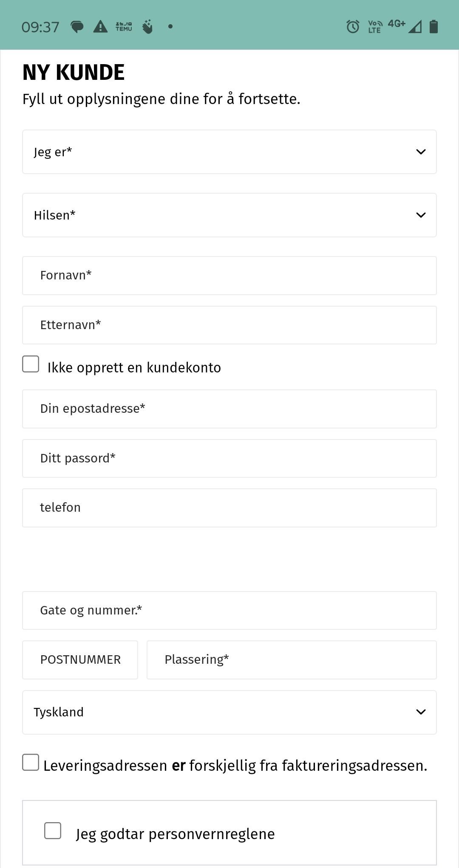Tap the battery indicator icon
The height and width of the screenshot is (868, 459).
(x=433, y=26)
